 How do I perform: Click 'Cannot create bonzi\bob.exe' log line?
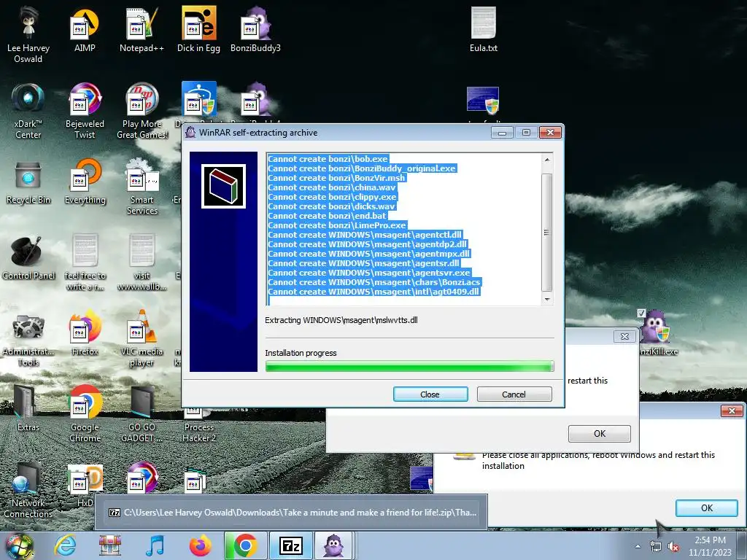click(328, 159)
